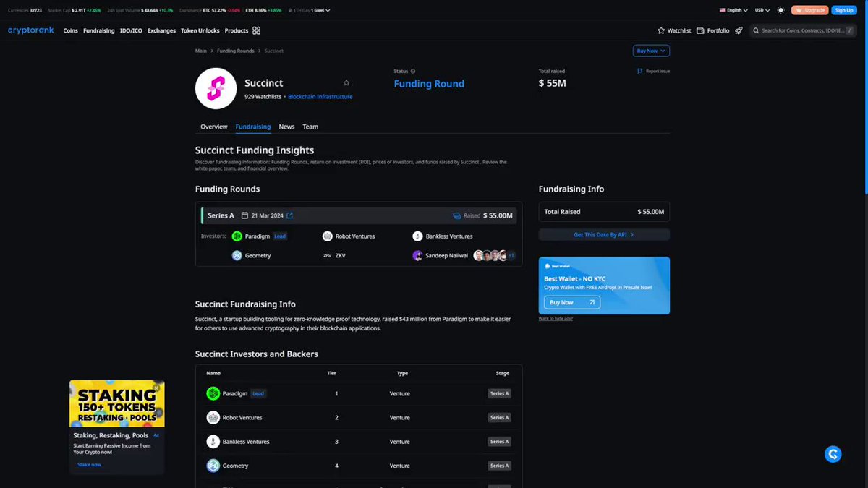Click the calendar icon next to 21 Mar 2024
This screenshot has height=488, width=868.
click(x=244, y=215)
